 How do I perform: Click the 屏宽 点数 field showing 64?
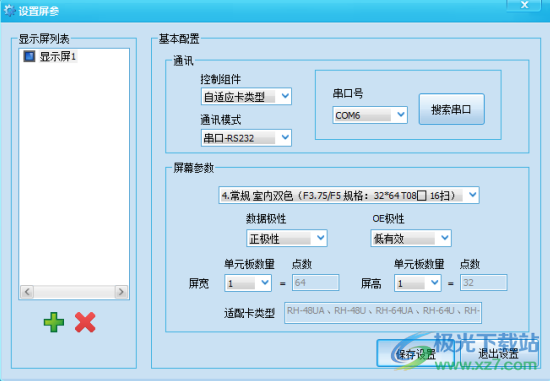point(315,282)
